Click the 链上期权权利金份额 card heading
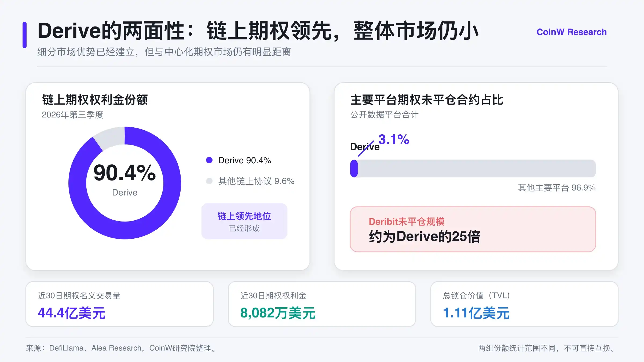The width and height of the screenshot is (644, 362). tap(95, 100)
